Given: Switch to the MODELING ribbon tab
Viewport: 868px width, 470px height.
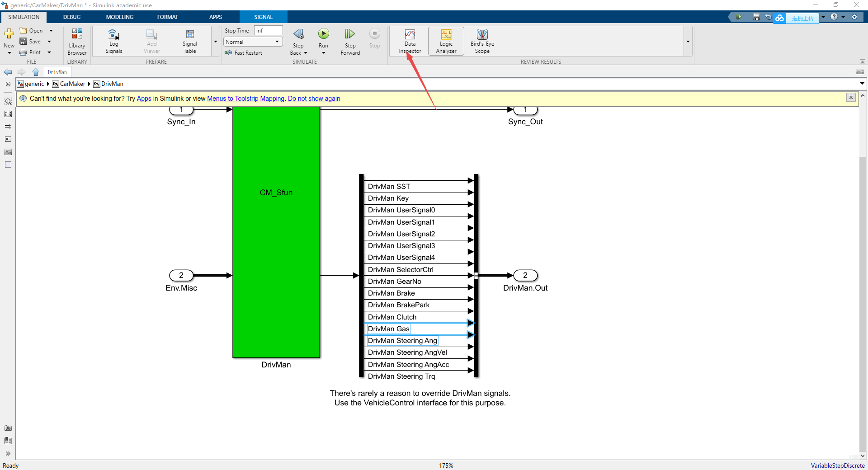Looking at the screenshot, I should [x=119, y=17].
